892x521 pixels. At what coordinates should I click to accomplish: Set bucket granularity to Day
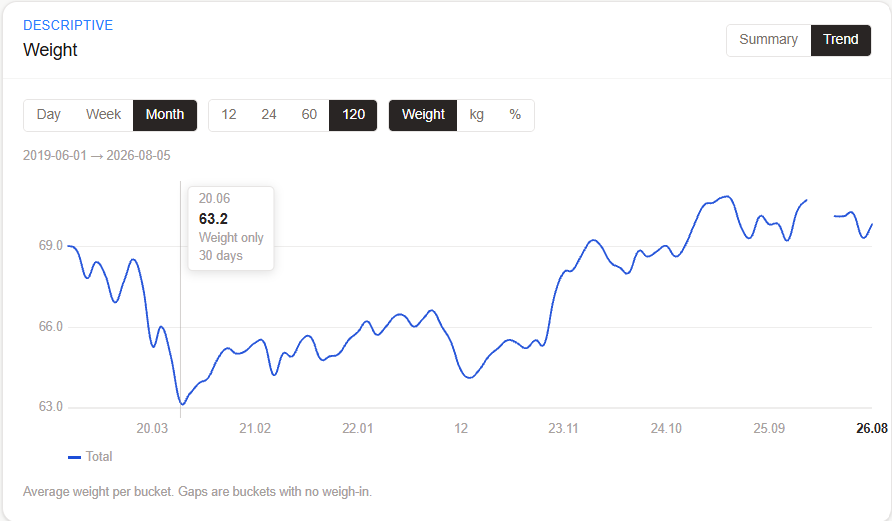[x=49, y=115]
